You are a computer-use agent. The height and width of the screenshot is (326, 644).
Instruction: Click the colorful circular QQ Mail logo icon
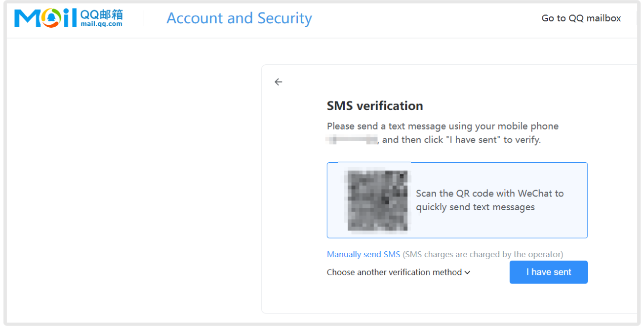[x=51, y=18]
